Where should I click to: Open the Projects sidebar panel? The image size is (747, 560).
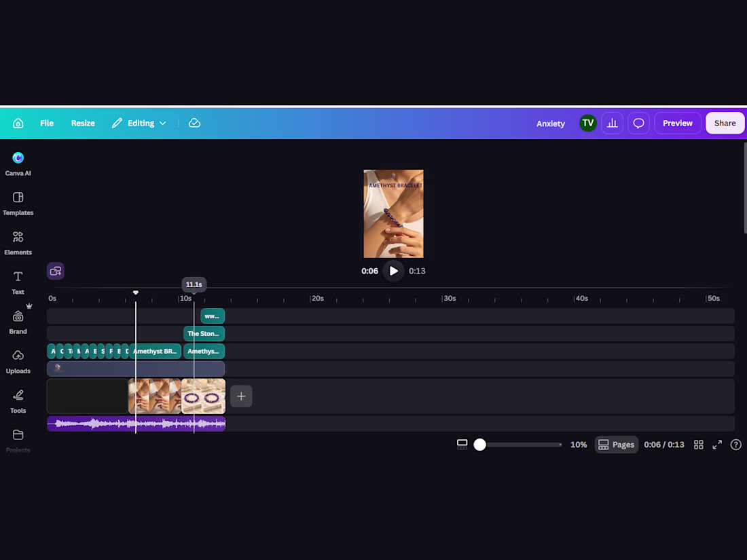coord(18,441)
